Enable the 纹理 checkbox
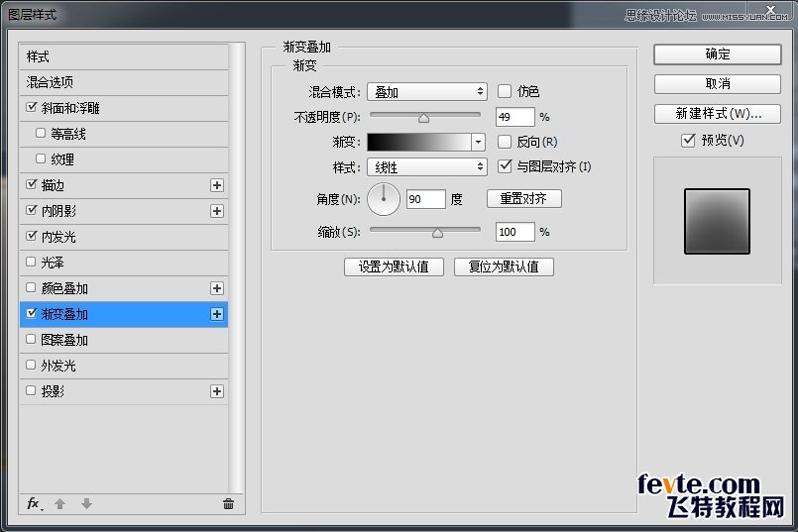 pyautogui.click(x=41, y=159)
